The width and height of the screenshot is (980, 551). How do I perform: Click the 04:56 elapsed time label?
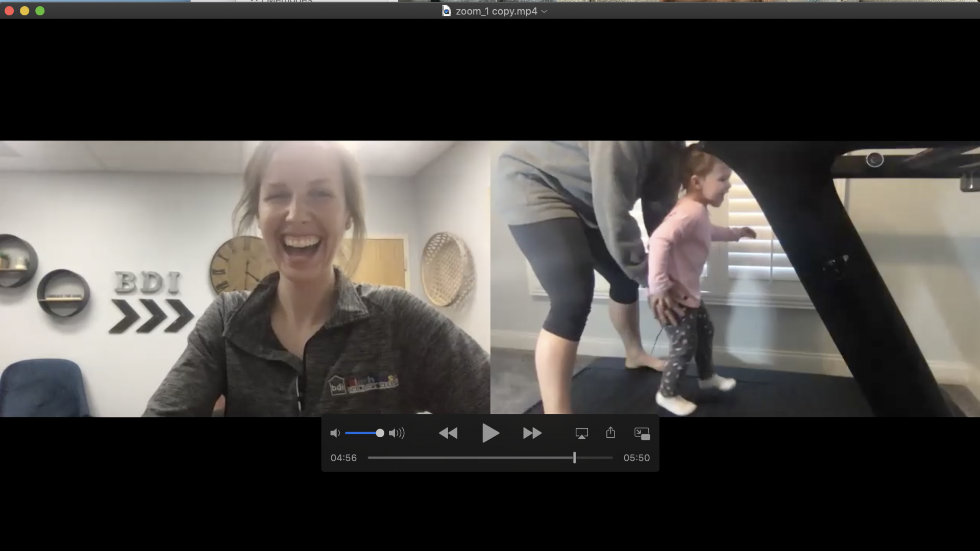[344, 458]
